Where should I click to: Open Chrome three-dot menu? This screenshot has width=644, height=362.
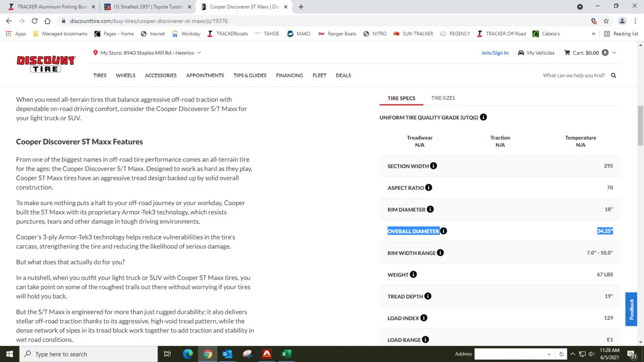tap(635, 21)
